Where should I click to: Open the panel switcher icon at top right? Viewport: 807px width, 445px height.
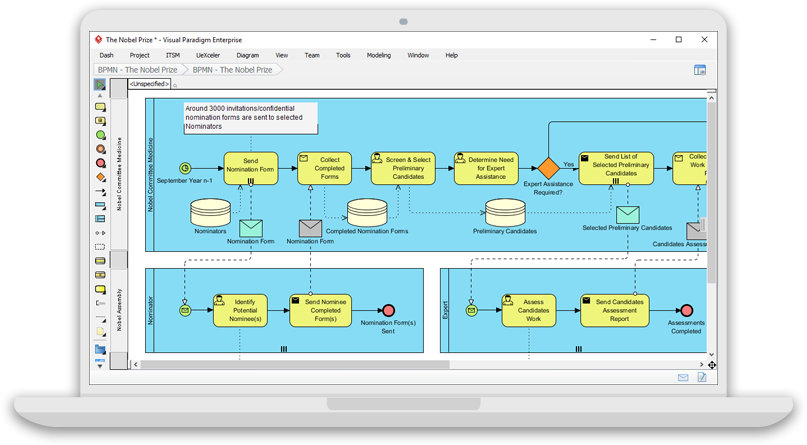click(700, 70)
